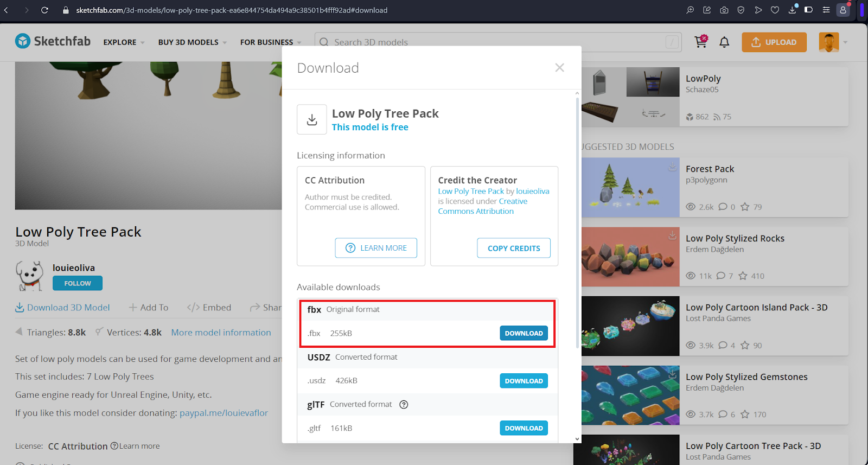Click the dialog scrollbar up arrow
Image resolution: width=868 pixels, height=465 pixels.
click(577, 93)
